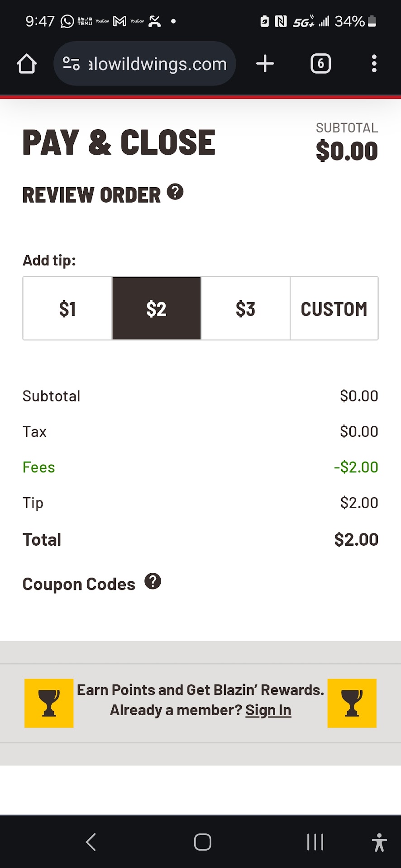This screenshot has width=401, height=868.
Task: Open the tab switcher showing 6 tabs
Action: (x=320, y=64)
